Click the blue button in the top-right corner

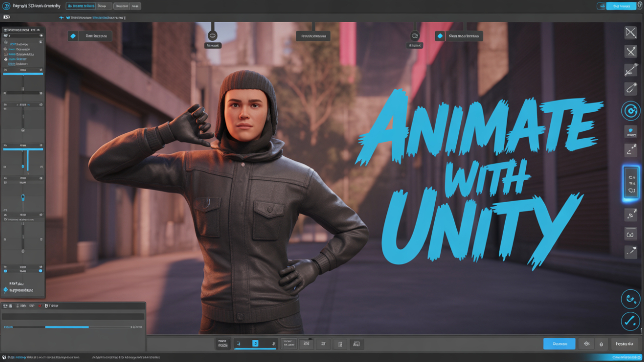(621, 6)
